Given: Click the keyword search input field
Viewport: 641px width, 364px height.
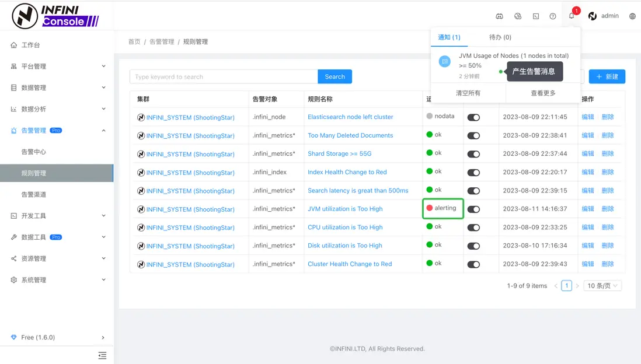Looking at the screenshot, I should pyautogui.click(x=224, y=76).
